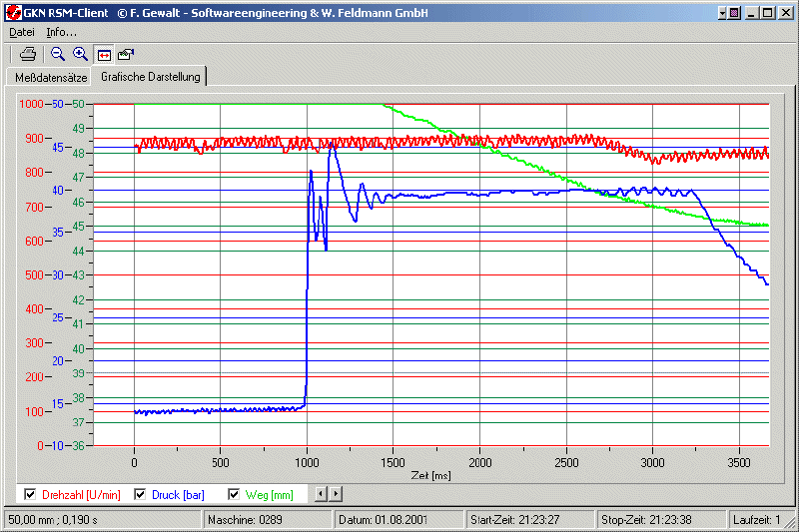Viewport: 799px width, 532px height.
Task: Open the title bar dropdown arrow
Action: (x=720, y=14)
